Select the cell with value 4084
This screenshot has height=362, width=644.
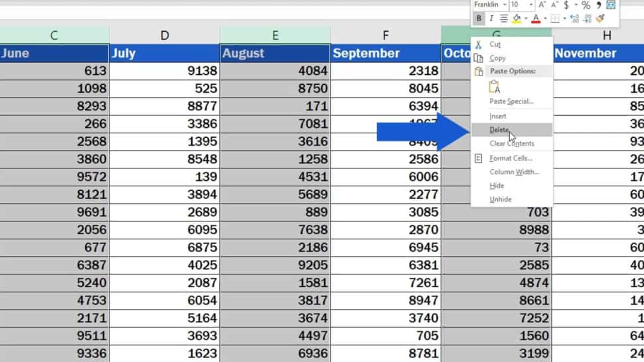click(x=275, y=71)
